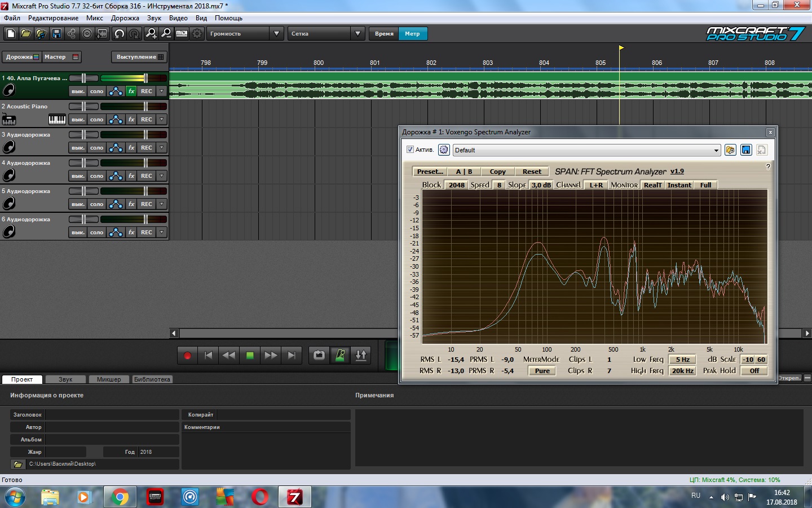Click Preset... button in SPAN

click(x=430, y=172)
